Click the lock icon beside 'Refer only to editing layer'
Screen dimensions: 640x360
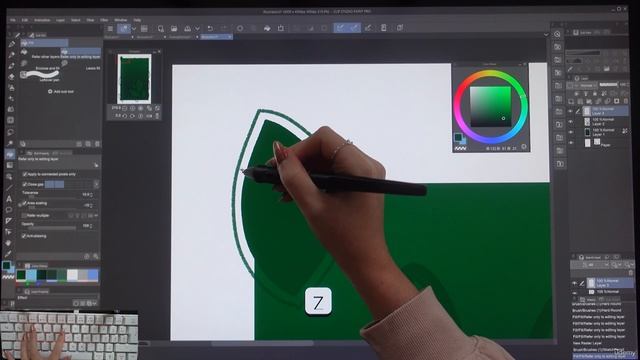(x=96, y=165)
